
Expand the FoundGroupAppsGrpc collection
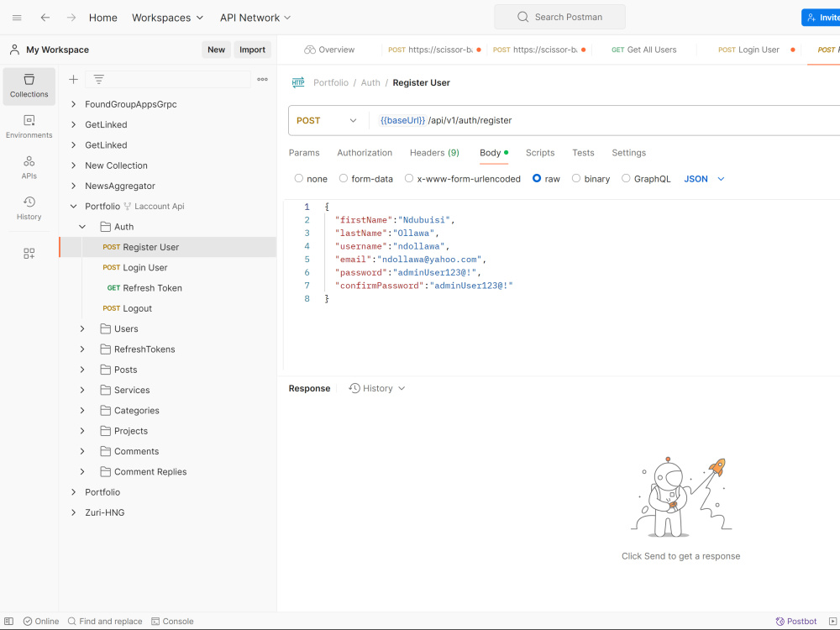click(73, 104)
